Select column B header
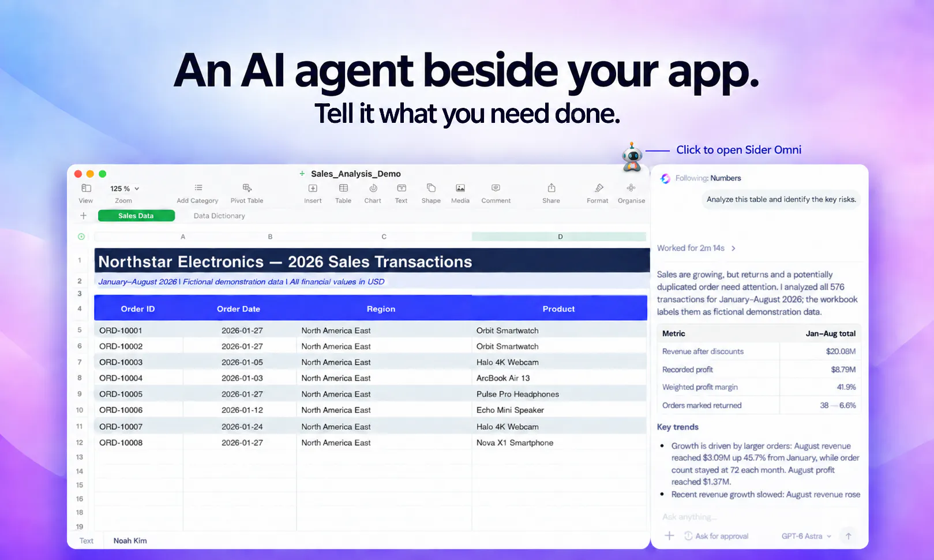This screenshot has height=560, width=934. click(270, 236)
